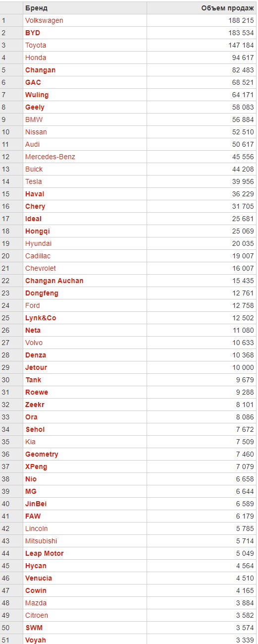Open the XPeng link
Screen dimensions: 258x644
[36, 467]
